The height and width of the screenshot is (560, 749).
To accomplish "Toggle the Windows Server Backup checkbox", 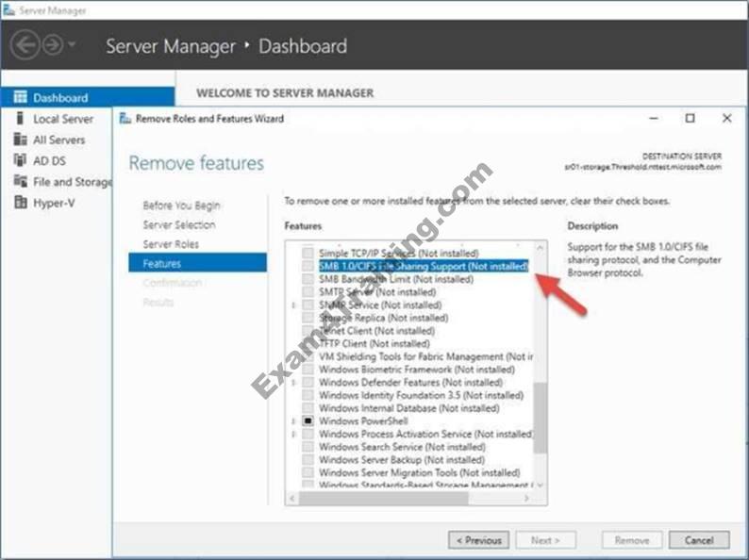I will point(308,460).
